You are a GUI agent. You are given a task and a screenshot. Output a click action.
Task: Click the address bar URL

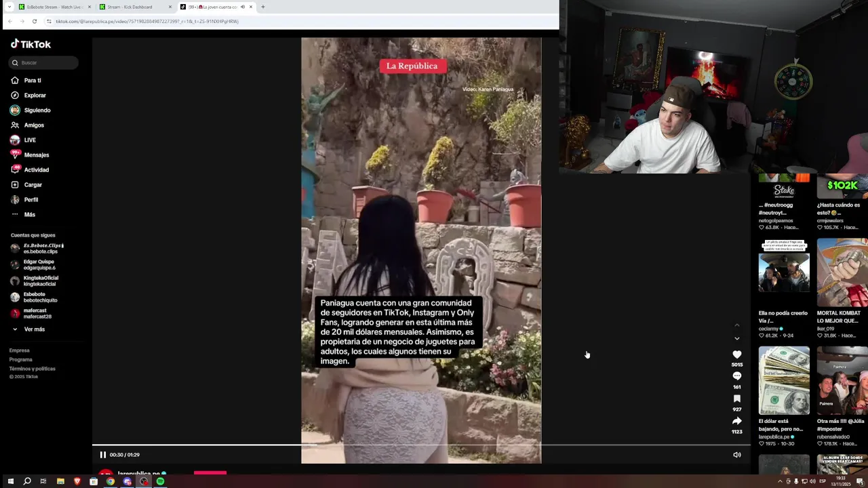tap(147, 21)
